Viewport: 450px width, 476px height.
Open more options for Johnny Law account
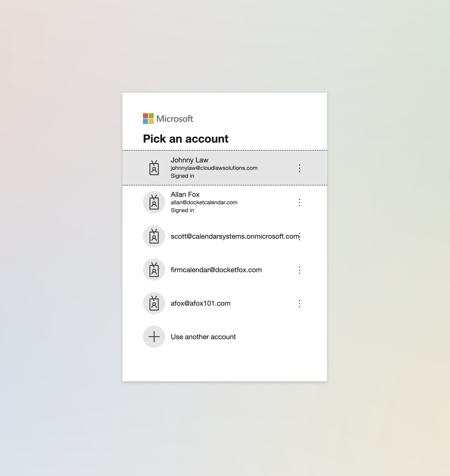coord(299,168)
